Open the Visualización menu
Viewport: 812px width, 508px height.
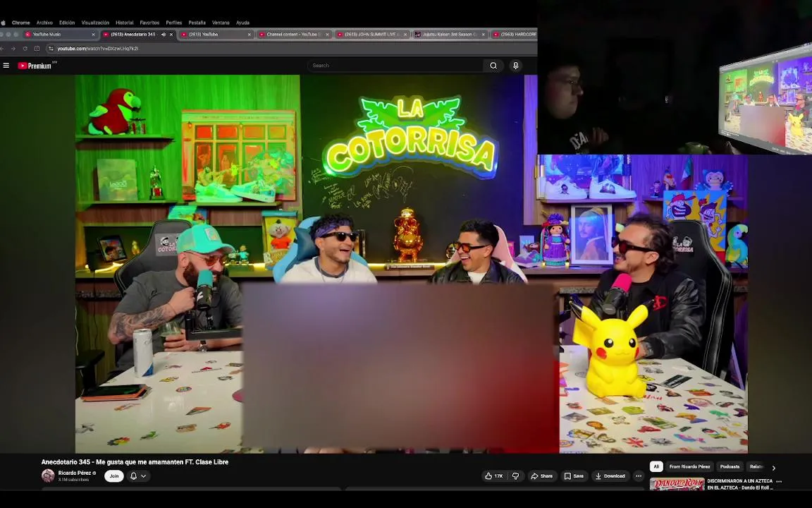point(95,23)
